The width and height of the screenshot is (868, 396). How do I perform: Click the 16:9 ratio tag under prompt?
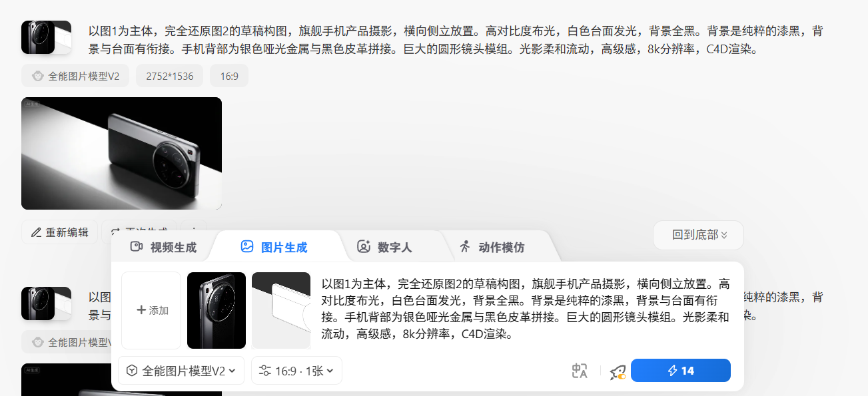(229, 76)
